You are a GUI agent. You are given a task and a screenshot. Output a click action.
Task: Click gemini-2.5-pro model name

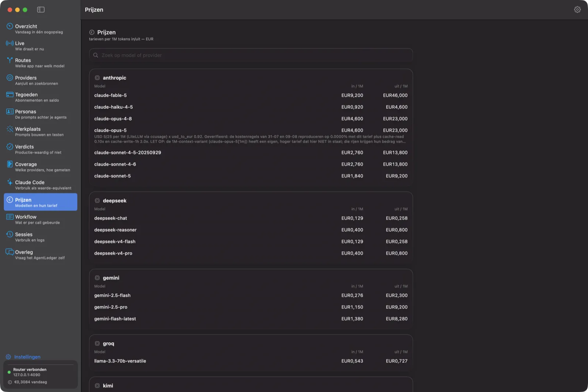[111, 307]
